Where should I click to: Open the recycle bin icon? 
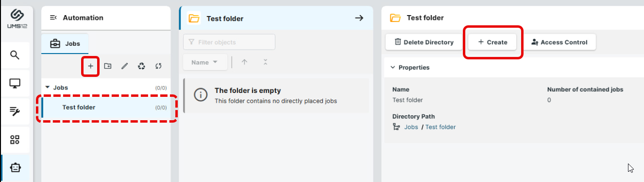pyautogui.click(x=141, y=66)
